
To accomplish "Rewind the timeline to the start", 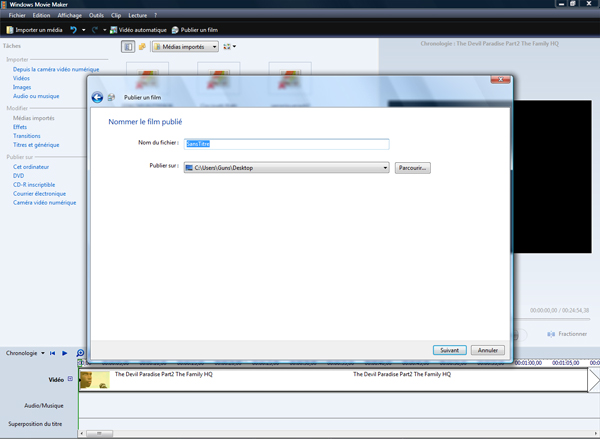I will pos(53,353).
